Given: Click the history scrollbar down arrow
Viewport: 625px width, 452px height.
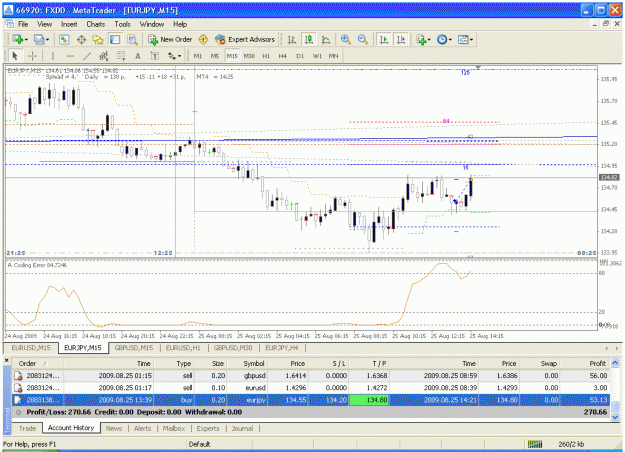Looking at the screenshot, I should coord(615,417).
